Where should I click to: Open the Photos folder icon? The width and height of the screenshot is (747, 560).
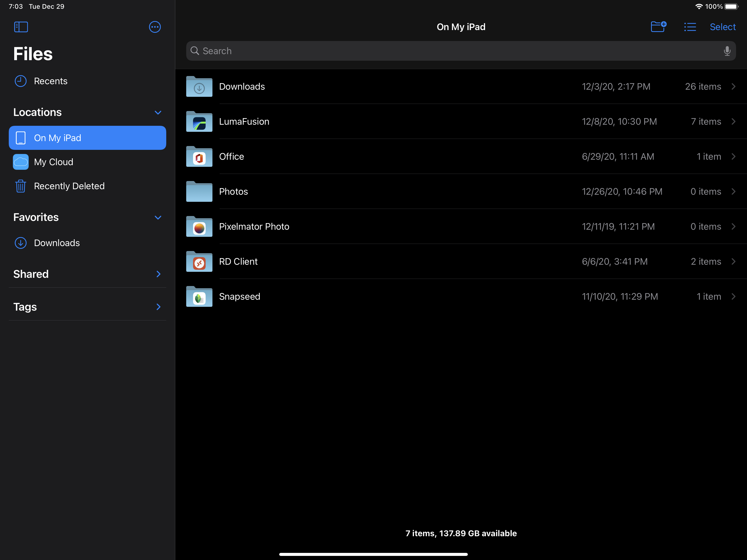tap(199, 191)
